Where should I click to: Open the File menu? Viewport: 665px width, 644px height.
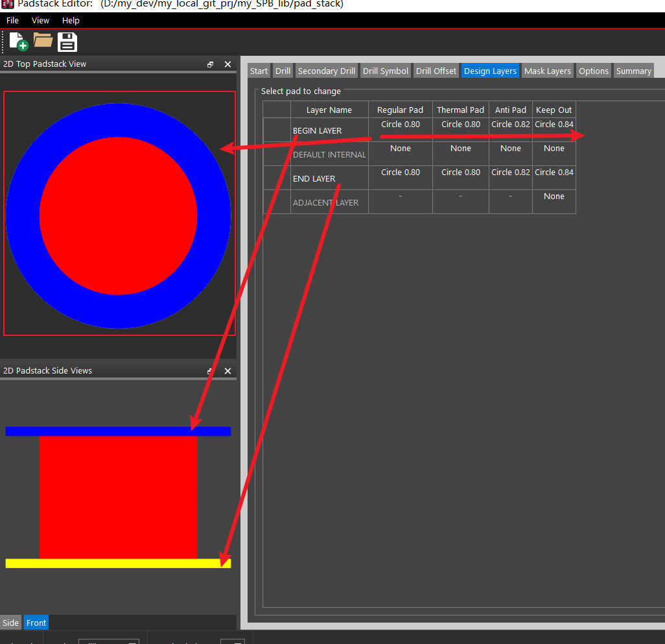pyautogui.click(x=12, y=20)
